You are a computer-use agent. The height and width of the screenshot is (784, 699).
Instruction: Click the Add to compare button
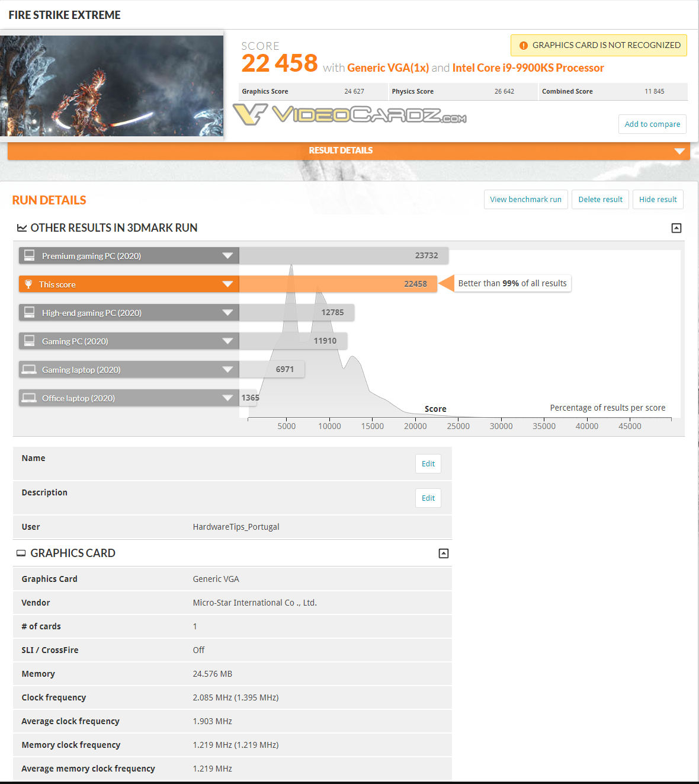click(x=652, y=124)
